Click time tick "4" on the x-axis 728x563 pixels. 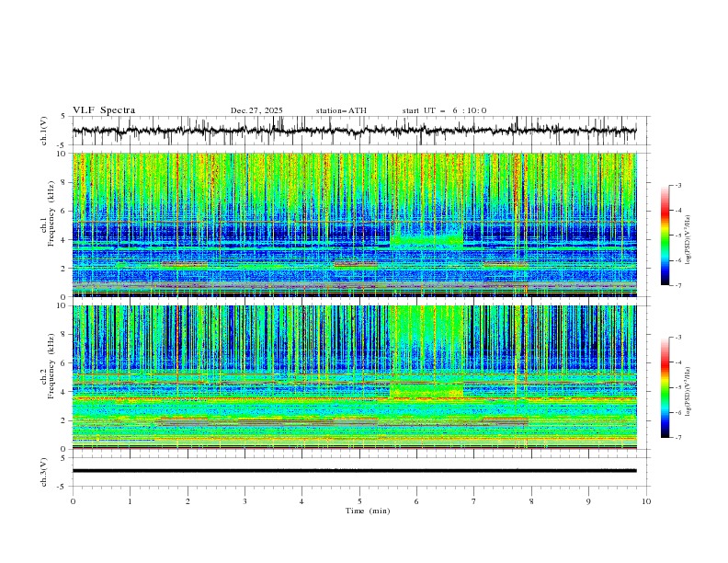point(301,501)
